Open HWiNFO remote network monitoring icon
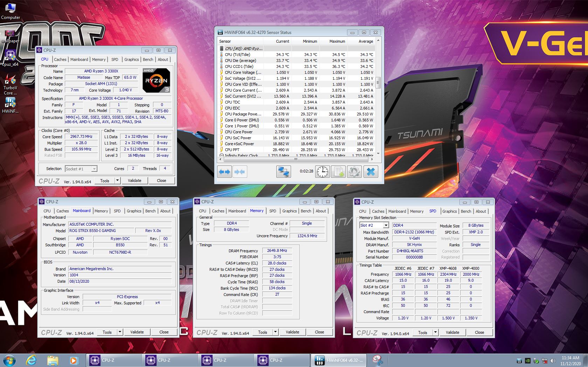Image resolution: width=588 pixels, height=367 pixels. coord(283,171)
